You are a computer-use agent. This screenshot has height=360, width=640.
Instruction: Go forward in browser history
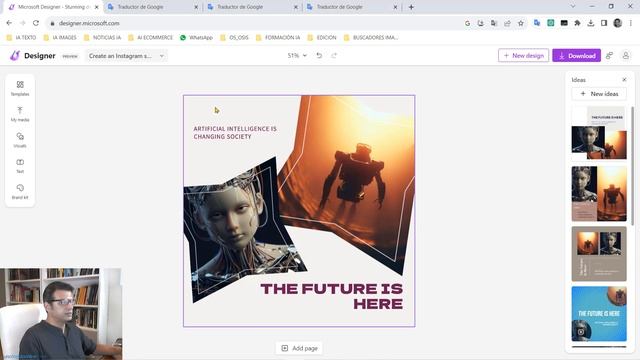pyautogui.click(x=22, y=23)
